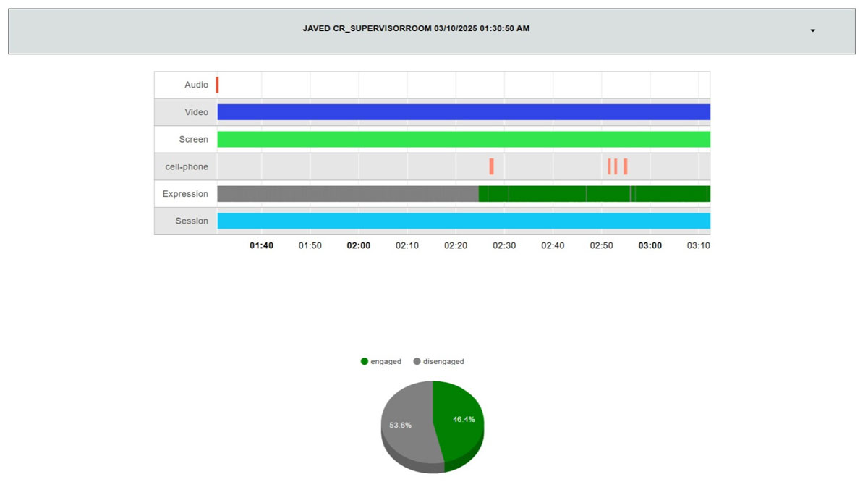Click the red Audio event marker
This screenshot has height=482, width=868.
coord(217,85)
